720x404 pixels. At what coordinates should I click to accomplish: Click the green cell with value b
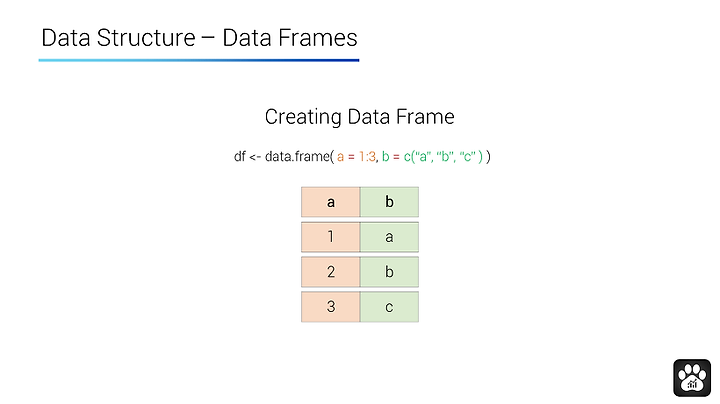pyautogui.click(x=389, y=272)
